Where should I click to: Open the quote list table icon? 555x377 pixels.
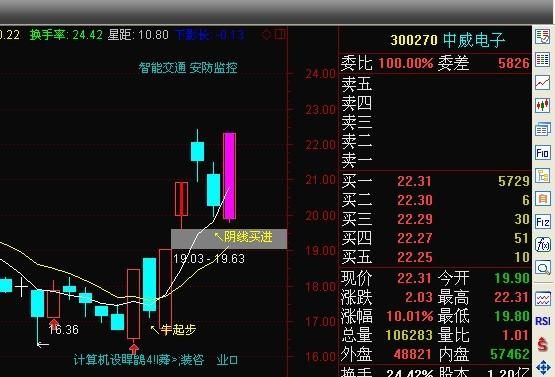point(543,59)
